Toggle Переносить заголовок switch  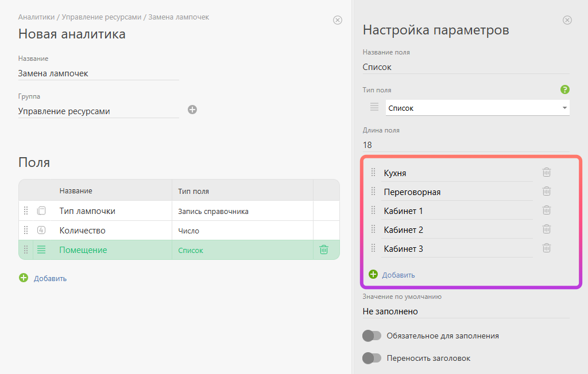pyautogui.click(x=372, y=358)
